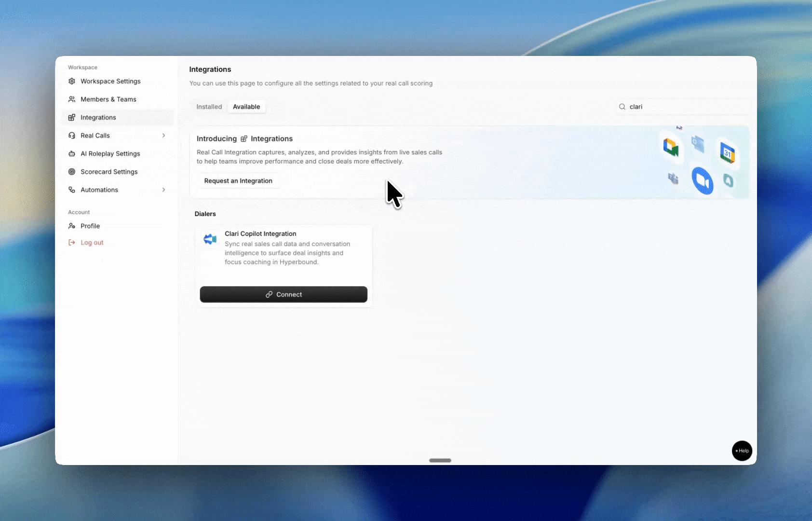Click the Microsoft Teams icon in banner
The image size is (812, 521).
[x=673, y=179]
